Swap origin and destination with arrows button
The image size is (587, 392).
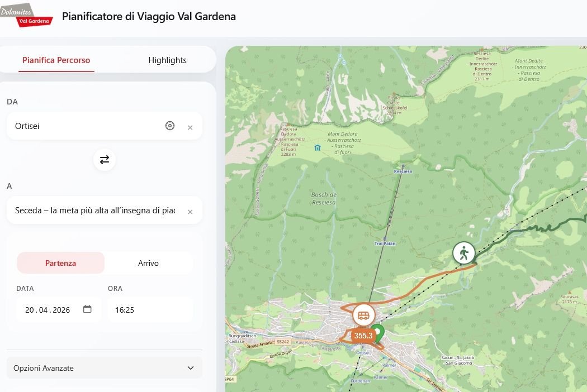point(105,160)
